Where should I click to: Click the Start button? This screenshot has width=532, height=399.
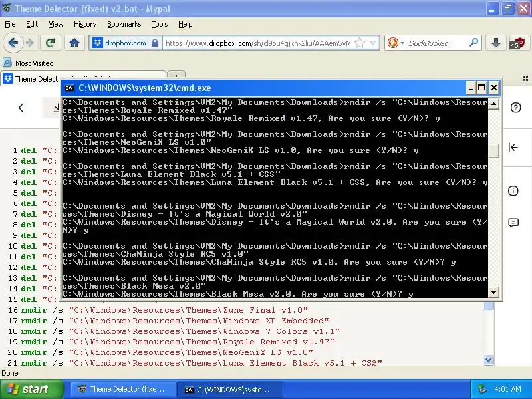[x=31, y=389]
